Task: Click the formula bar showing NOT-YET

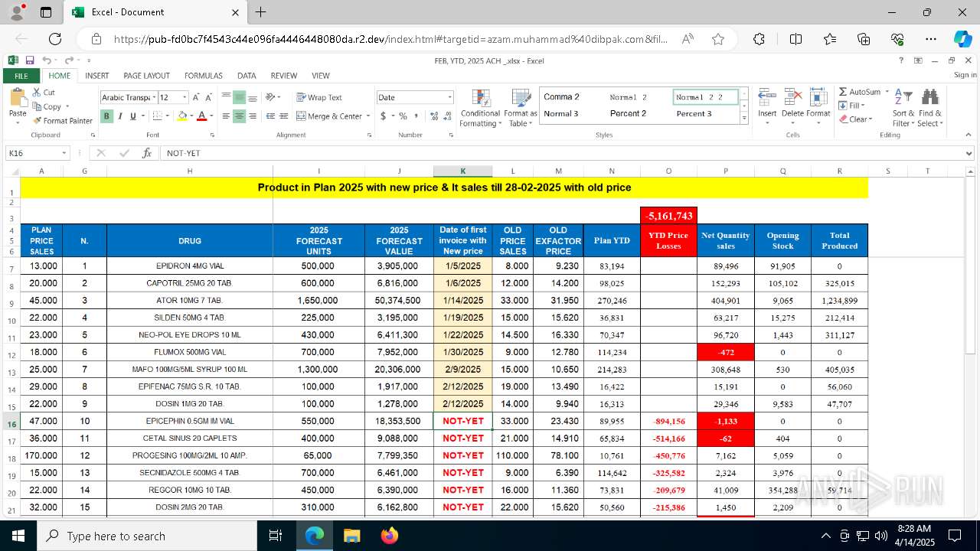Action: (x=565, y=153)
